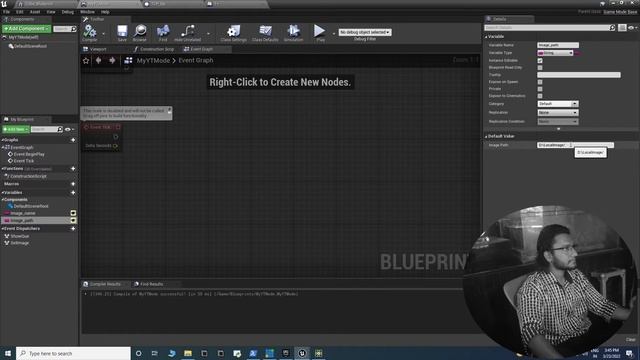Open debug object selection dropdown
This screenshot has width=640, height=360.
(365, 32)
